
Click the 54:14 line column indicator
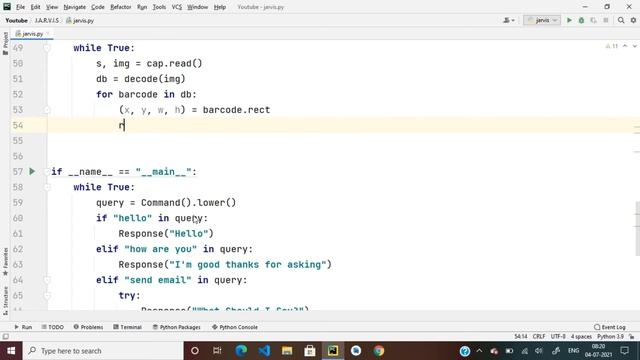click(521, 337)
